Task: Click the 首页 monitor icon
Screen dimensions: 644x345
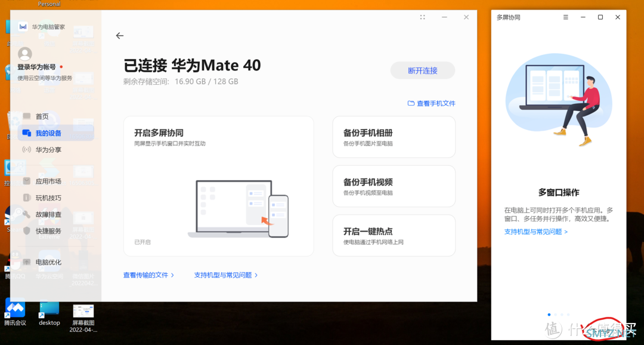Action: coord(27,116)
